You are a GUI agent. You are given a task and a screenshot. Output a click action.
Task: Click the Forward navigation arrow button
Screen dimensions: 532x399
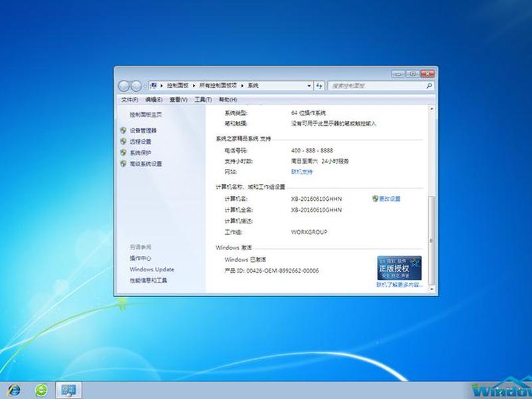[136, 86]
